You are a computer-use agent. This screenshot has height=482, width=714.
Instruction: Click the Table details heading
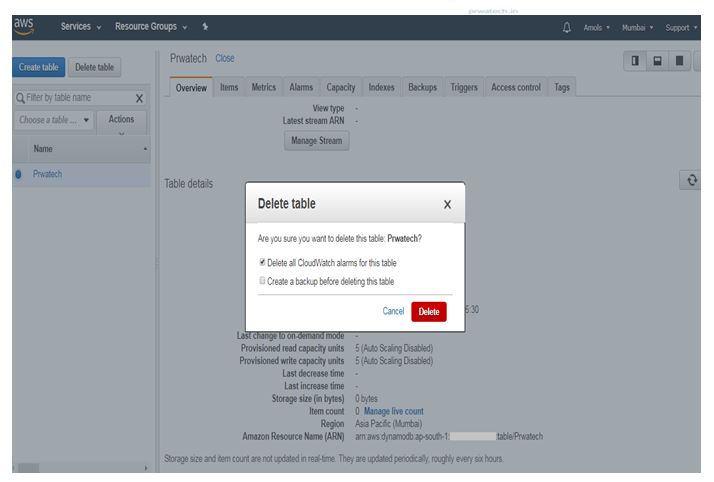(x=189, y=184)
